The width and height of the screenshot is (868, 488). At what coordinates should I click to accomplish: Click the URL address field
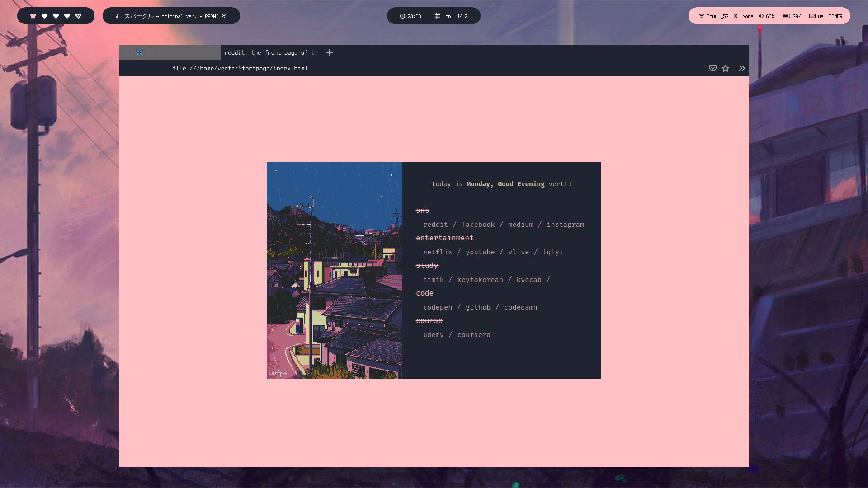coord(240,68)
